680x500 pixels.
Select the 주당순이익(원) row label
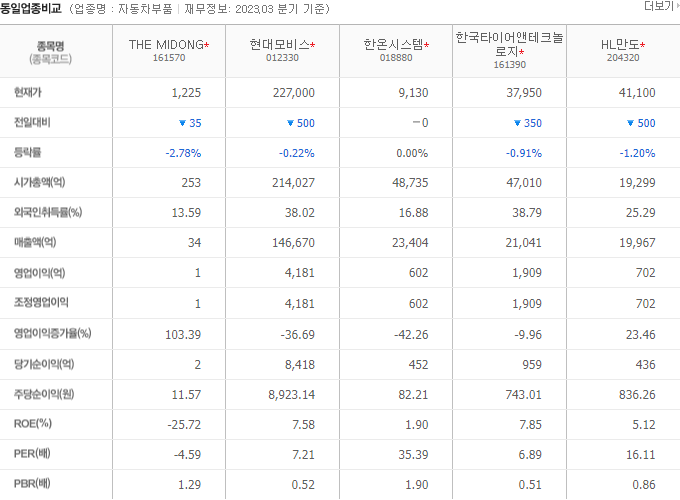44,394
